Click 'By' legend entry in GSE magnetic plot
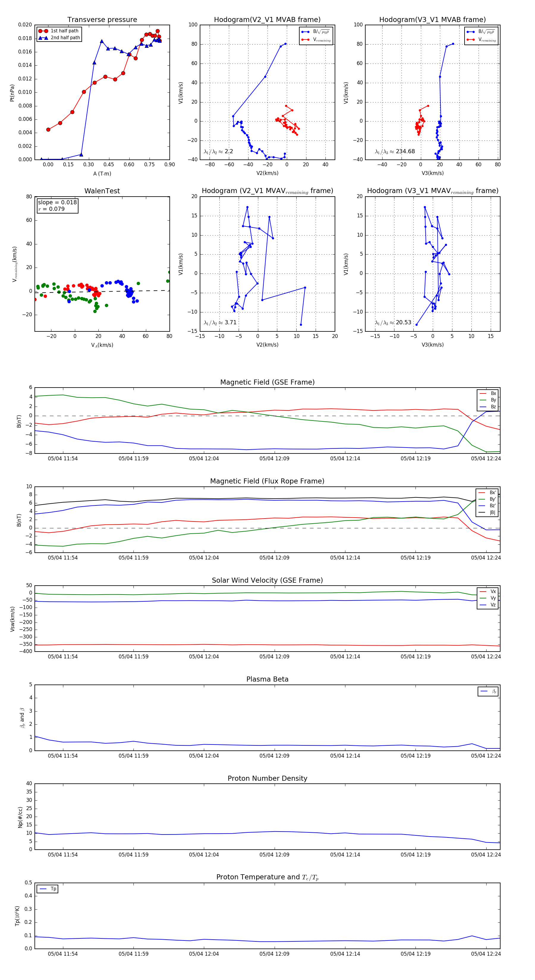535x980 pixels. pos(488,400)
